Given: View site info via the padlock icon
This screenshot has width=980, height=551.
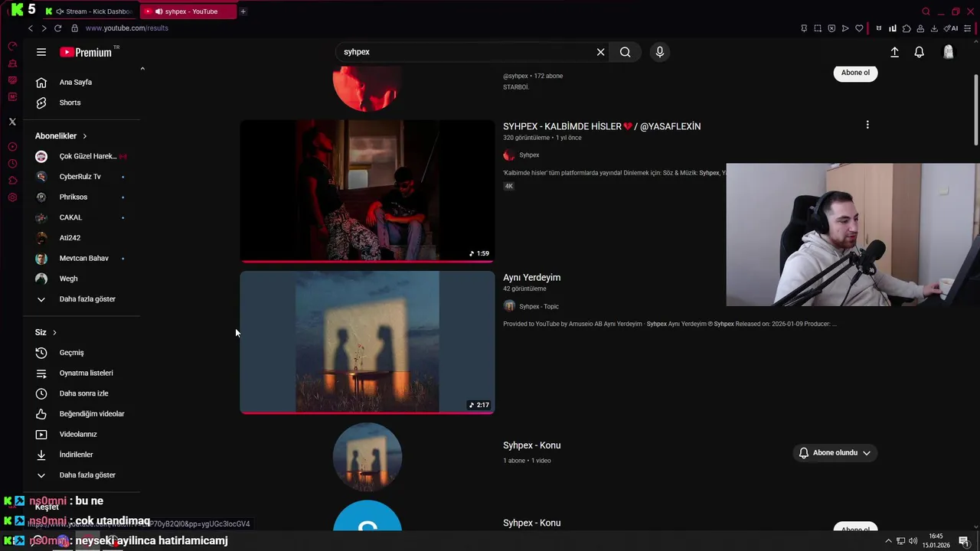Looking at the screenshot, I should (74, 28).
